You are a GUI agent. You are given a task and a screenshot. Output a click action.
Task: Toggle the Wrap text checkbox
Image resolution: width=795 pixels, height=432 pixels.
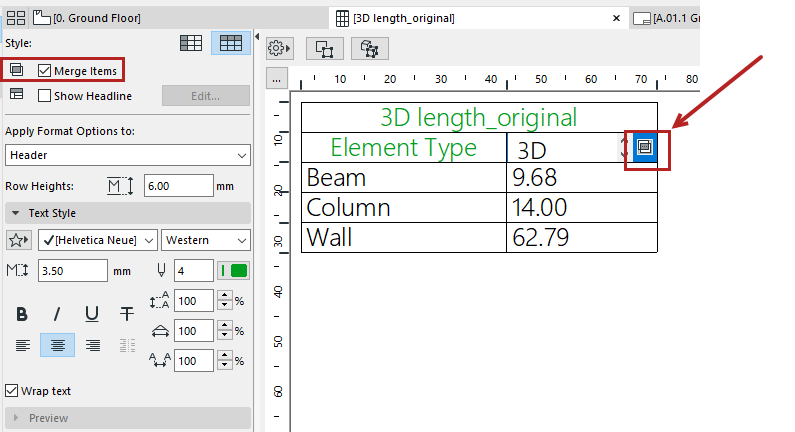13,391
